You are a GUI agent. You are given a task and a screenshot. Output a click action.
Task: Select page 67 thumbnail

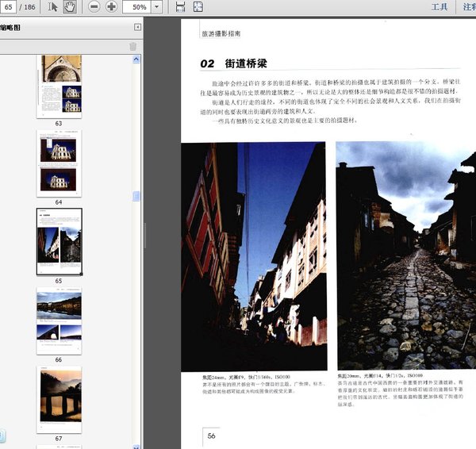click(x=59, y=399)
